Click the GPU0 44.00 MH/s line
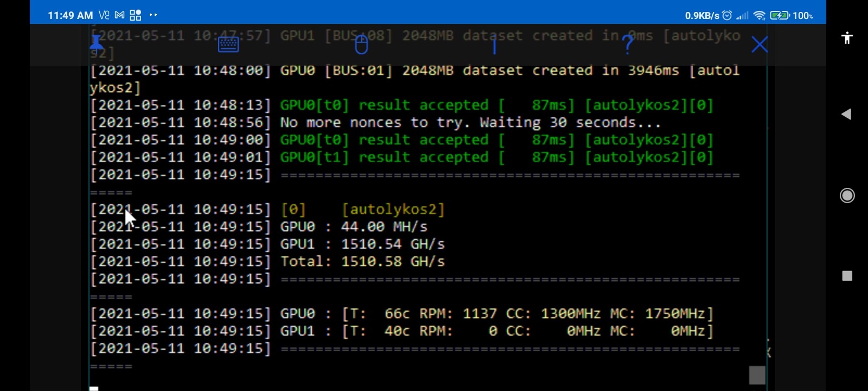Screen dimensions: 868x391 pos(354,227)
